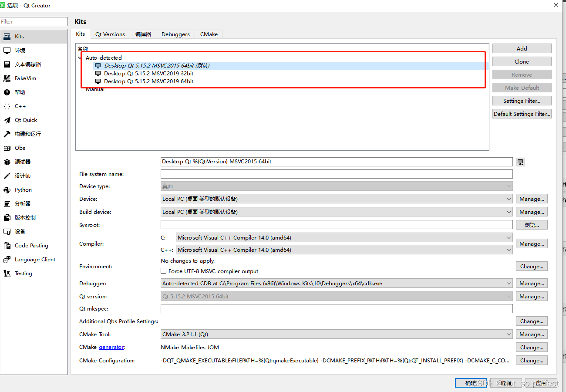Screen dimensions: 566x392
Task: Select the 环境 category icon
Action: point(7,50)
